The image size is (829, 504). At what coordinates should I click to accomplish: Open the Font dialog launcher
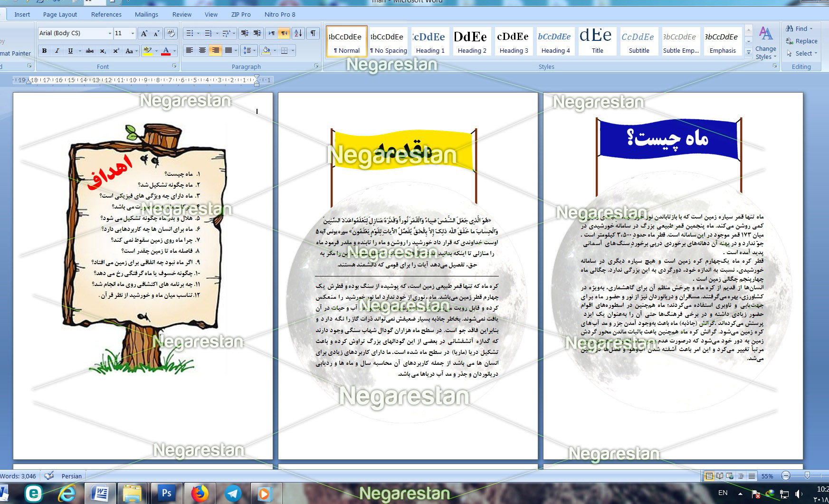(x=174, y=66)
